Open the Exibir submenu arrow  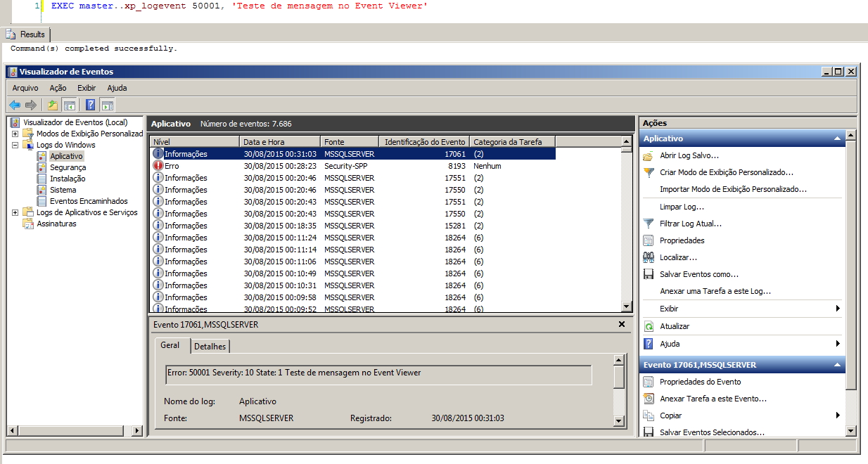coord(838,309)
